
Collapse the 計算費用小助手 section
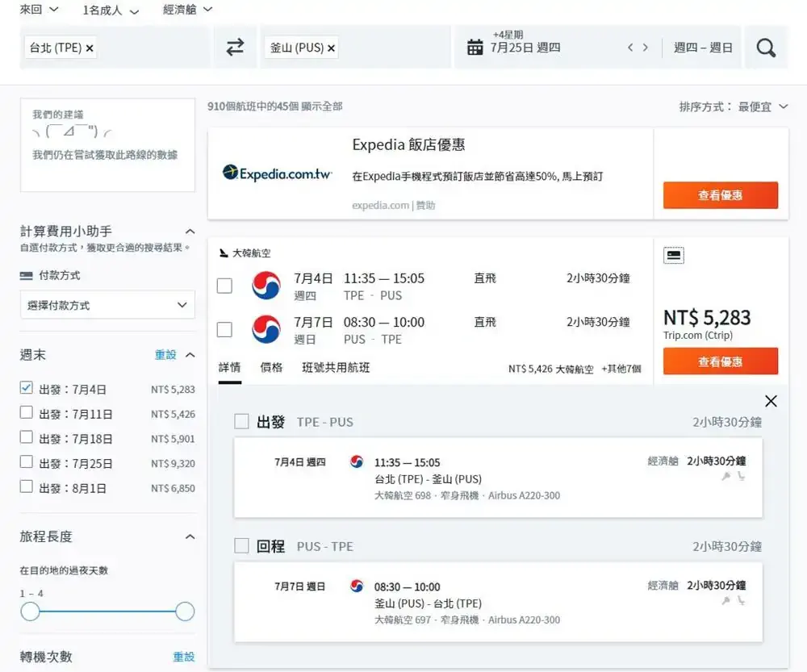click(190, 232)
